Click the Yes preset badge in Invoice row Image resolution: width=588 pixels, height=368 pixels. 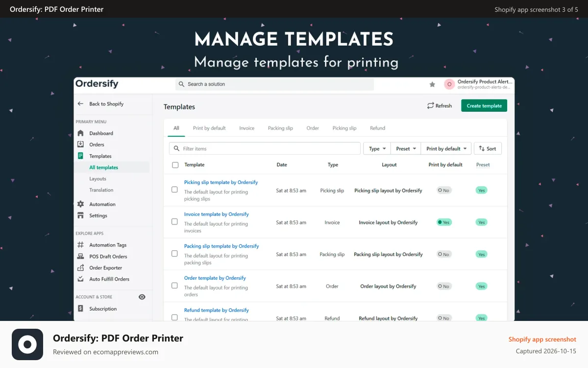(482, 222)
